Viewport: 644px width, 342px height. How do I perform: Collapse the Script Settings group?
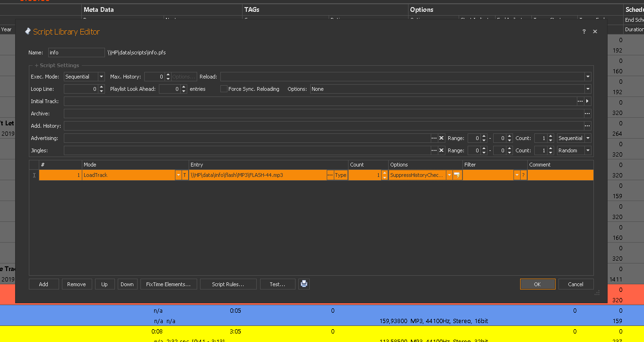[57, 65]
